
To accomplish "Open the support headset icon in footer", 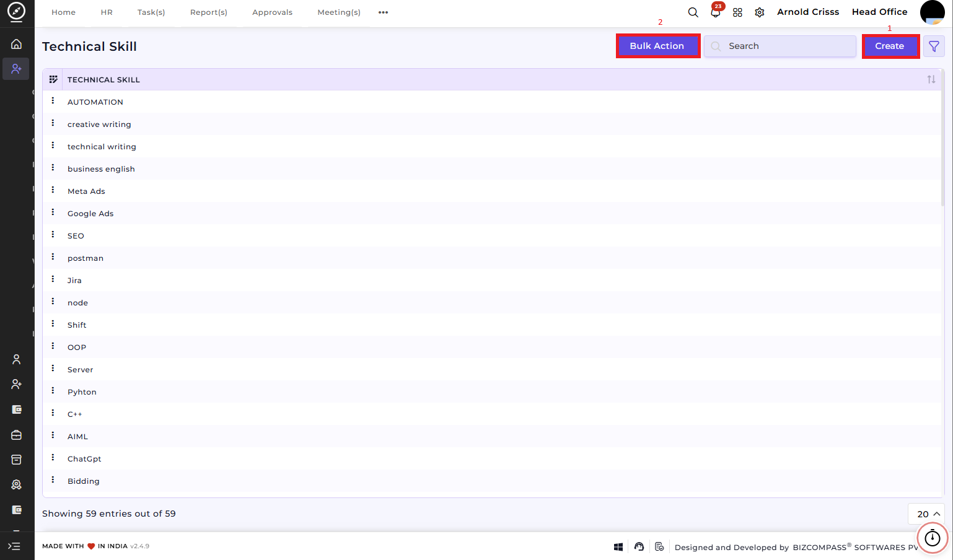I will click(x=639, y=546).
